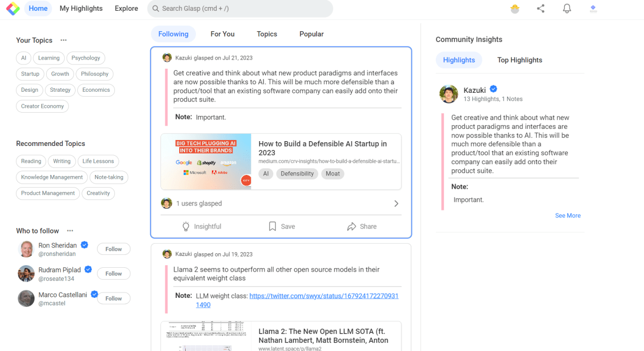644x351 pixels.
Task: Switch to the Topics feed tab
Action: (267, 34)
